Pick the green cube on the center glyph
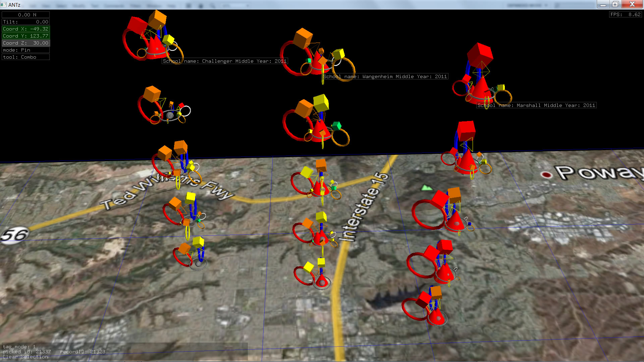The image size is (644, 362). tap(336, 126)
